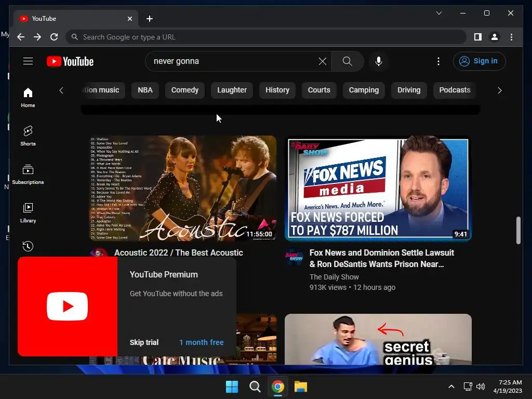Open a new browser tab
The height and width of the screenshot is (399, 532).
150,19
